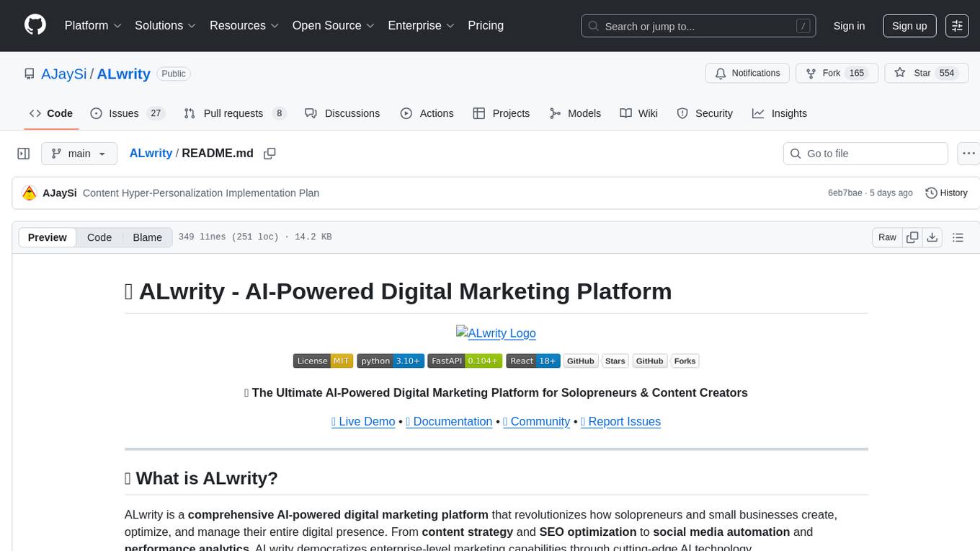Open the AJaySi owner link
The width and height of the screenshot is (980, 551).
tap(64, 74)
